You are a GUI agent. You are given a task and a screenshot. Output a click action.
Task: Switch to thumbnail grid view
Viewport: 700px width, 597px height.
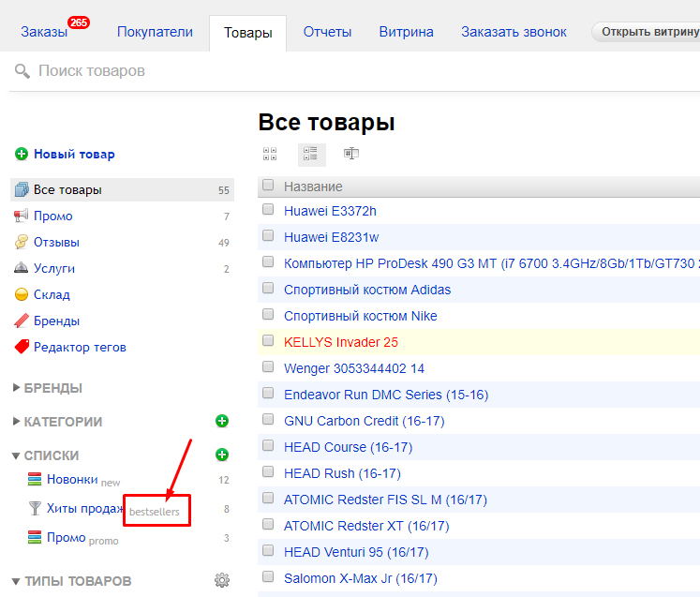270,154
